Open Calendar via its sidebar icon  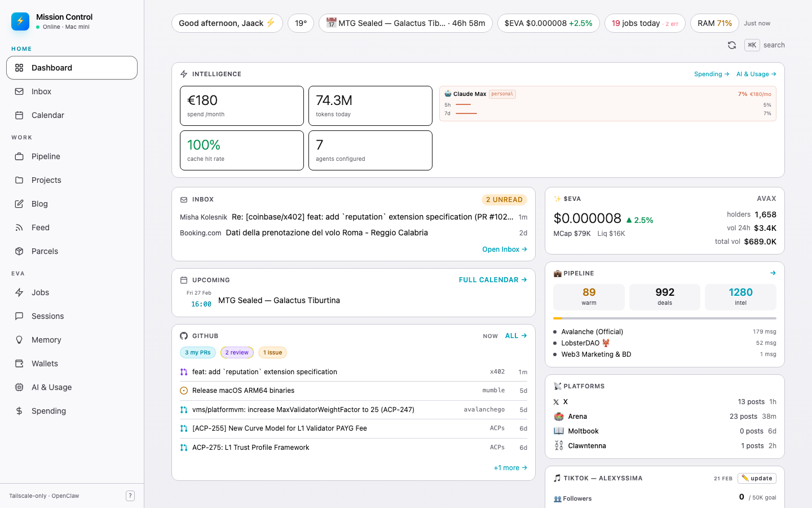pyautogui.click(x=19, y=115)
